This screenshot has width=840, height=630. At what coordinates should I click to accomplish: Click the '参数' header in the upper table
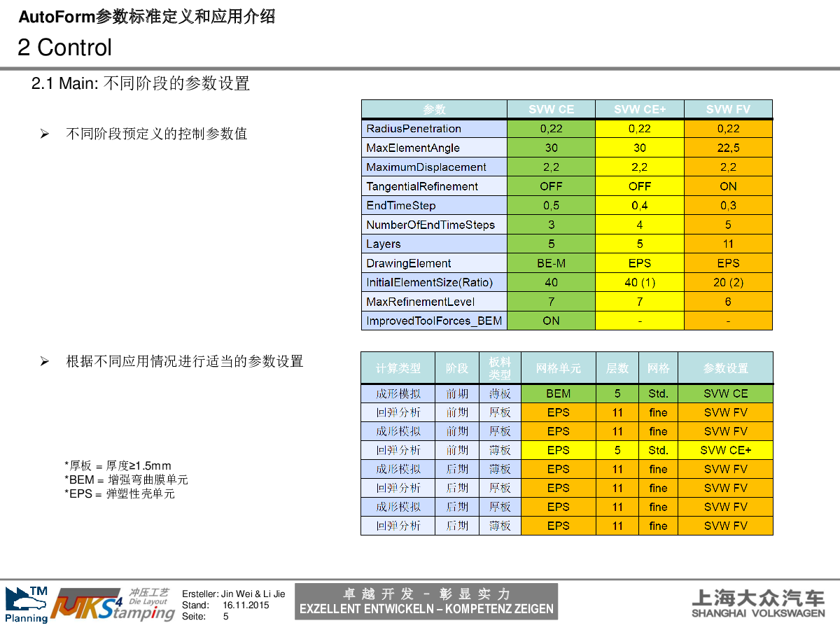tap(434, 109)
